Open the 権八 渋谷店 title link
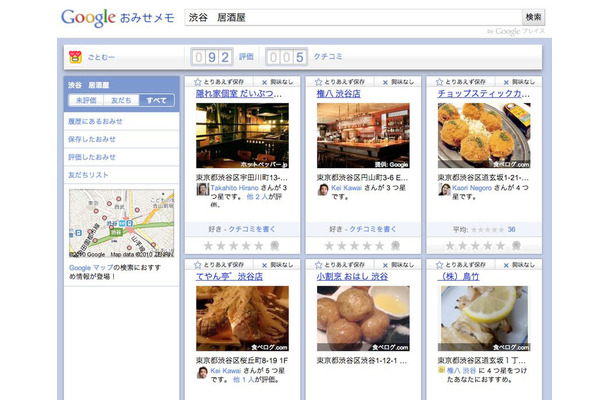Viewport: 610px width, 400px height. [x=338, y=94]
